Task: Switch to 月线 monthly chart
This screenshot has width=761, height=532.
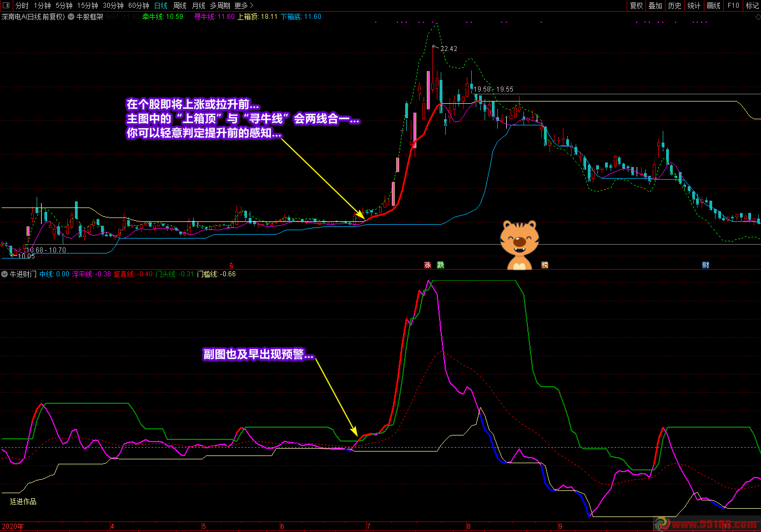Action: [199, 6]
